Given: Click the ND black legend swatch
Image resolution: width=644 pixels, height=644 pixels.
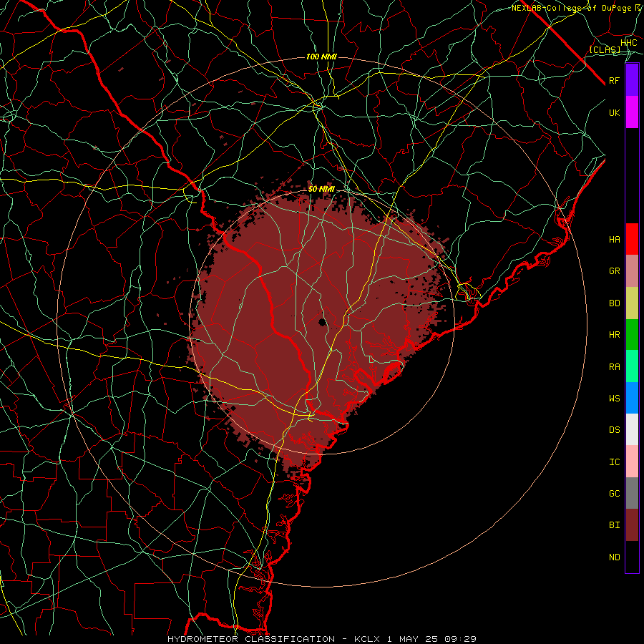Looking at the screenshot, I should pyautogui.click(x=632, y=557).
